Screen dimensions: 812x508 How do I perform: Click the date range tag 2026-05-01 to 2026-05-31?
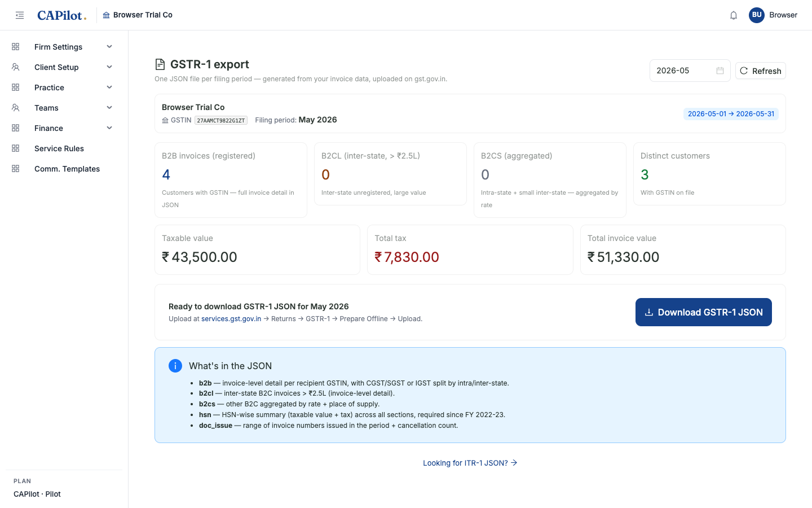pos(731,114)
